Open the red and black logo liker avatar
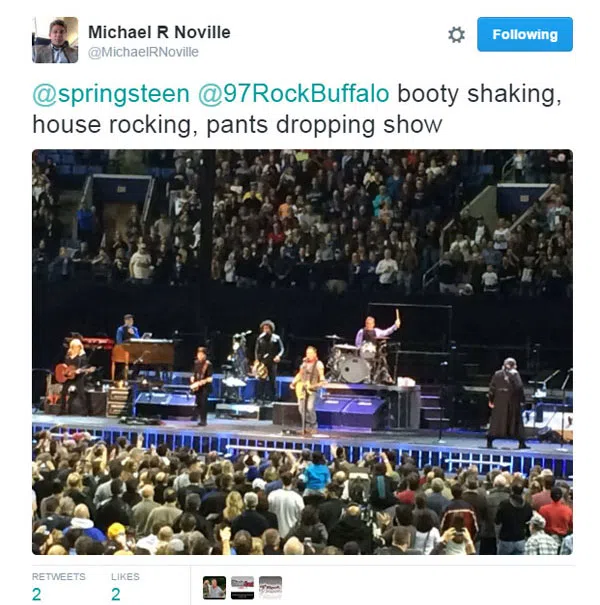The width and height of the screenshot is (600, 605). click(x=242, y=588)
